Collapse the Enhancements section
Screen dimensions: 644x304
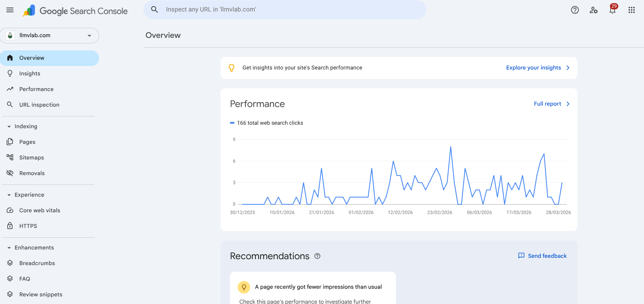(x=9, y=248)
